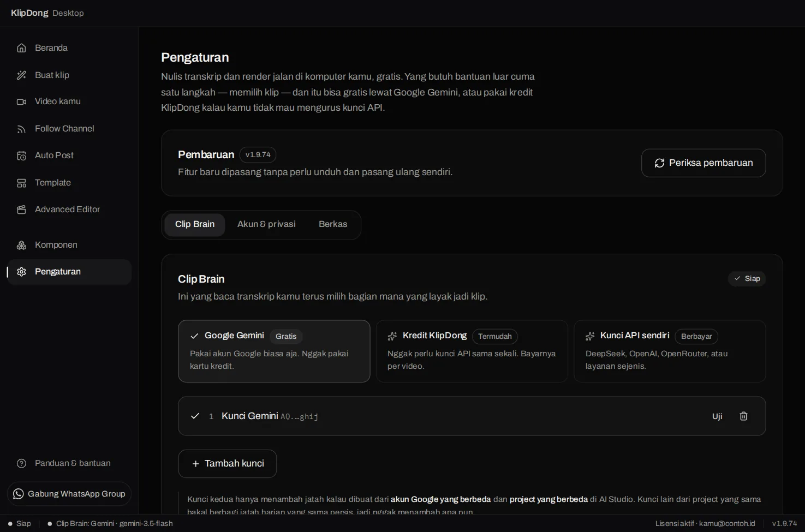Viewport: 805px width, 532px height.
Task: Click the Video kamu camera icon
Action: click(x=21, y=101)
